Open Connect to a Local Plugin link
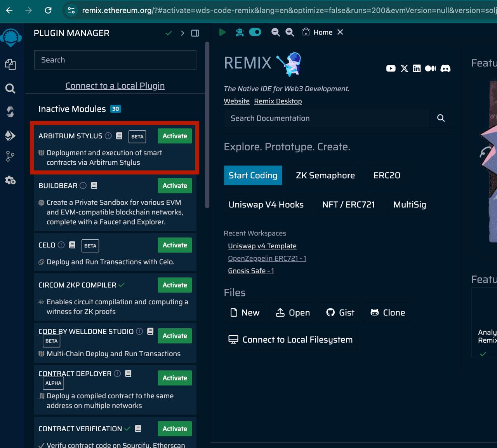The width and height of the screenshot is (497, 448). [115, 86]
